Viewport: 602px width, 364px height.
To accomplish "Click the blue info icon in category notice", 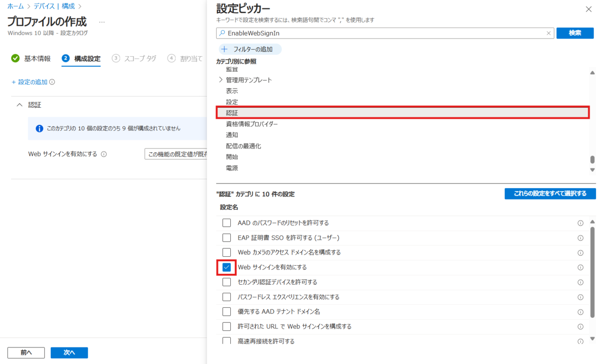I will point(40,128).
